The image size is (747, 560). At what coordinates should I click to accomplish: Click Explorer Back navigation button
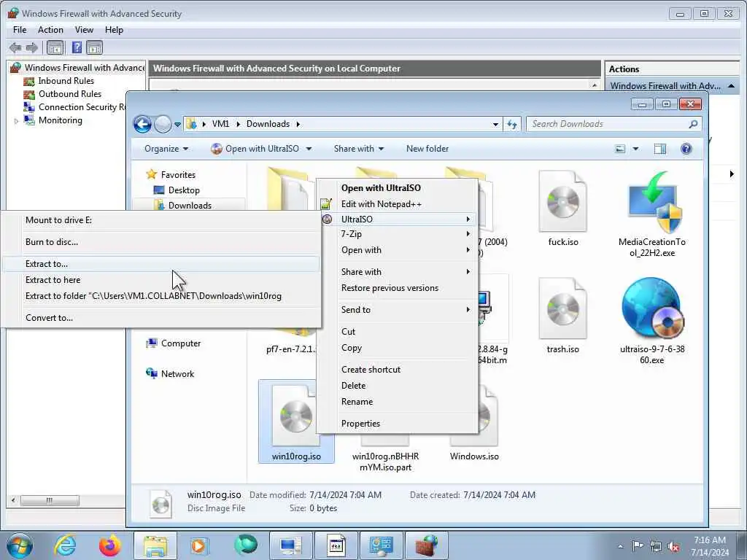pos(142,124)
